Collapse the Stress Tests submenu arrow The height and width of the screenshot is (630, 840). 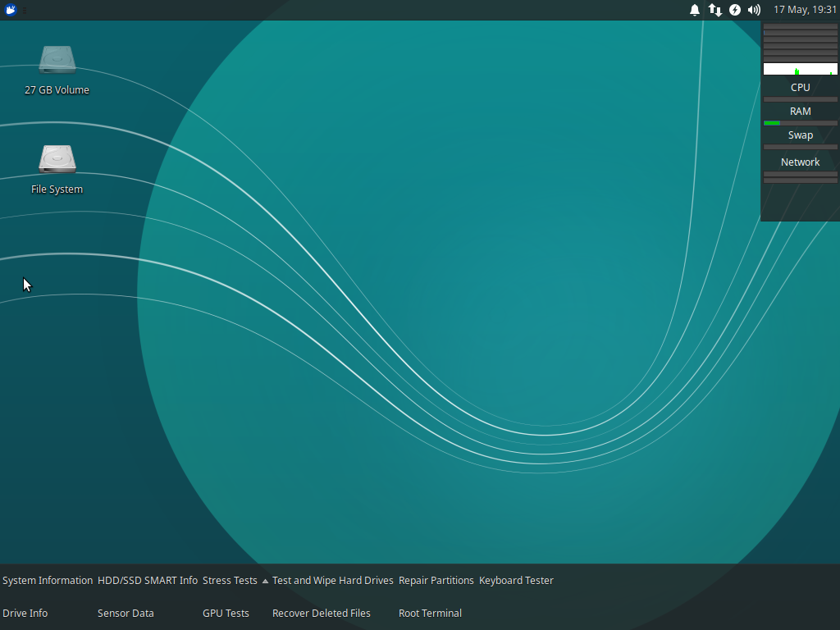coord(264,580)
